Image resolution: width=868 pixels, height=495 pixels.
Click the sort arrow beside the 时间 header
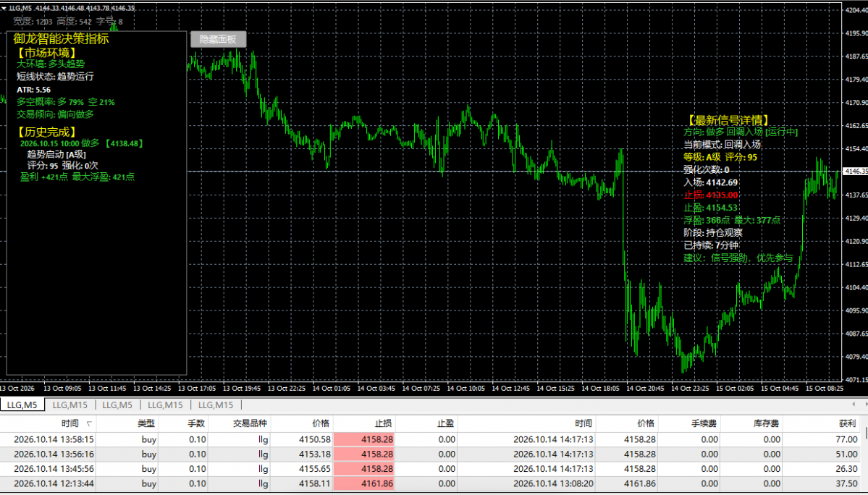coord(88,424)
